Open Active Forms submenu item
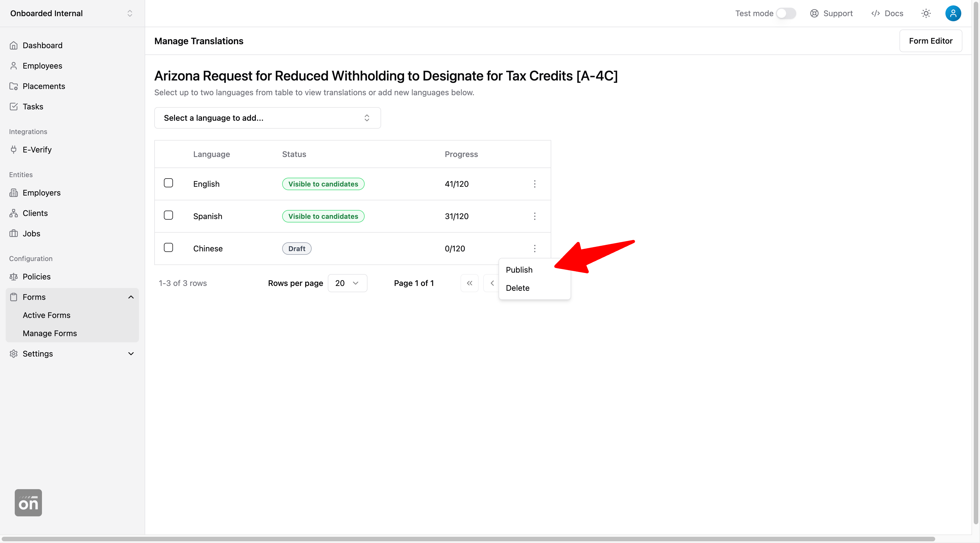This screenshot has width=980, height=543. (x=47, y=315)
